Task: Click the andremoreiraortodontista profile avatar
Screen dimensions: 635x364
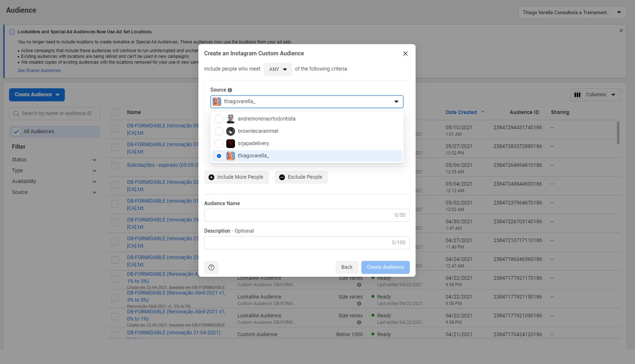Action: [x=230, y=119]
